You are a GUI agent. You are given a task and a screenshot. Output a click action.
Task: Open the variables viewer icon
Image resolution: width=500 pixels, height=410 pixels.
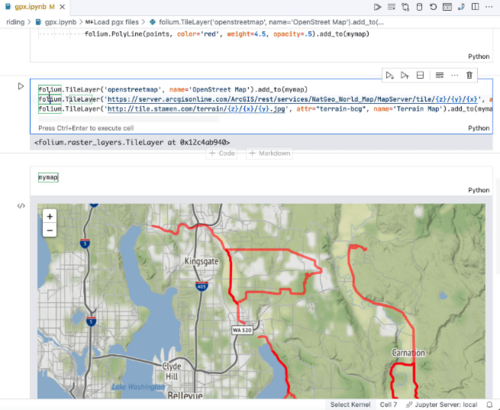(x=447, y=7)
